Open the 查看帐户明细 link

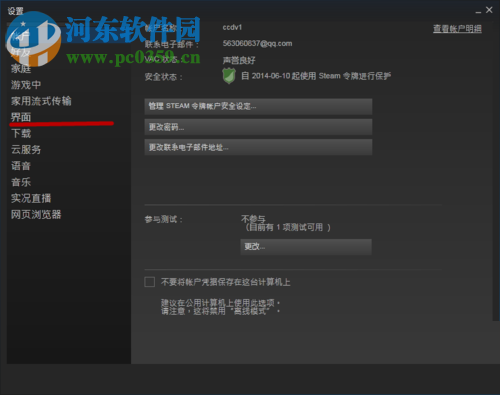(x=457, y=29)
